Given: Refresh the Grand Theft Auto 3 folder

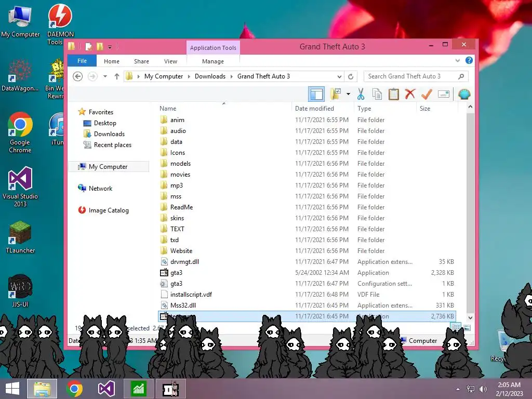Looking at the screenshot, I should (351, 76).
